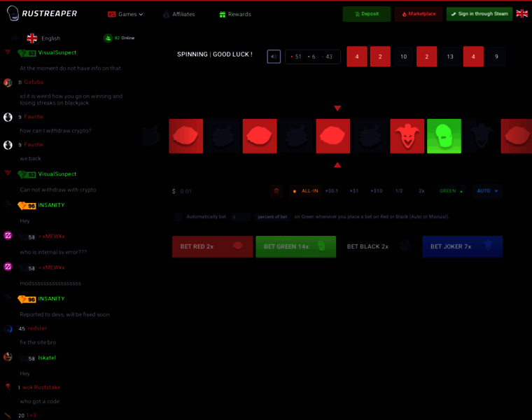Go to Affiliates page
Viewport: 532px width, 420px height.
[x=178, y=14]
